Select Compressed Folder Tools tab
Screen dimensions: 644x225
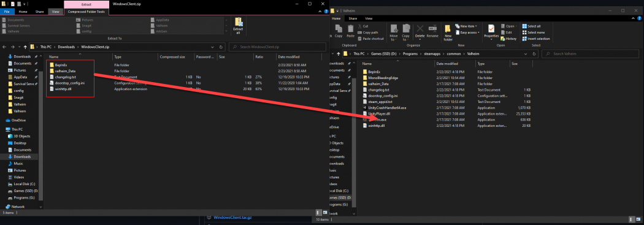click(x=86, y=12)
